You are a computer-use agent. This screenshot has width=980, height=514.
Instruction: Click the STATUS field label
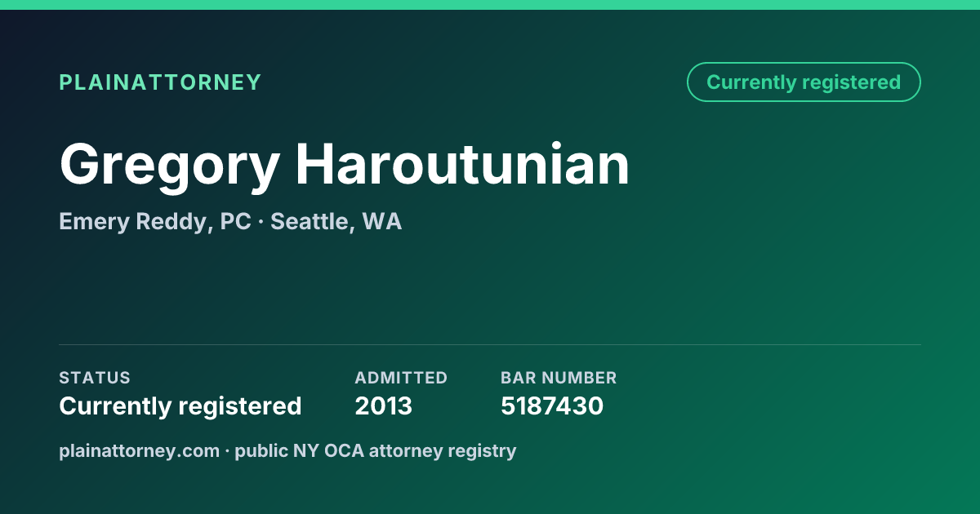[95, 378]
